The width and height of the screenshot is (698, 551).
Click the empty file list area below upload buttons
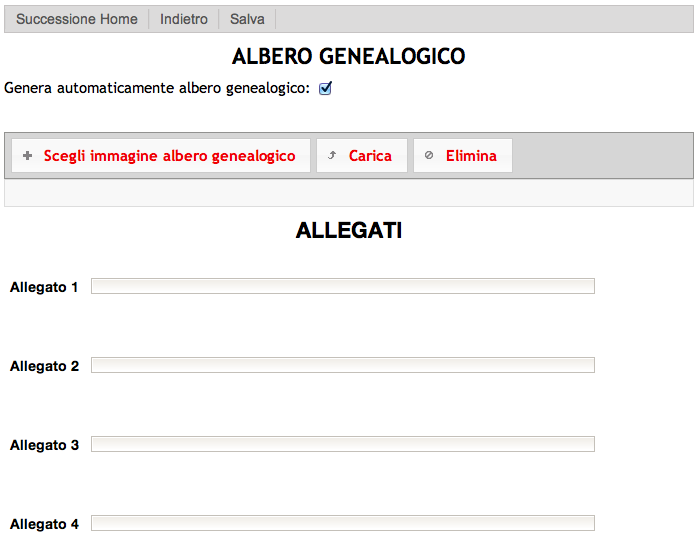tap(348, 193)
